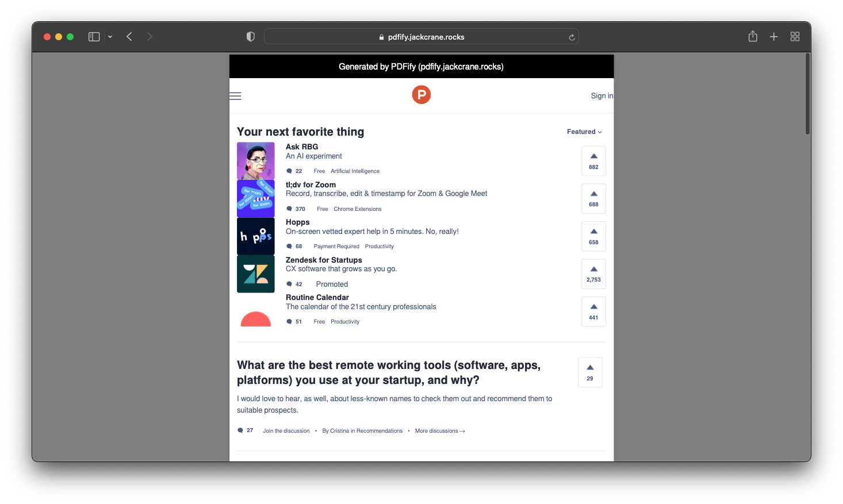
Task: Select Productivity tag on Hopps row
Action: [380, 247]
